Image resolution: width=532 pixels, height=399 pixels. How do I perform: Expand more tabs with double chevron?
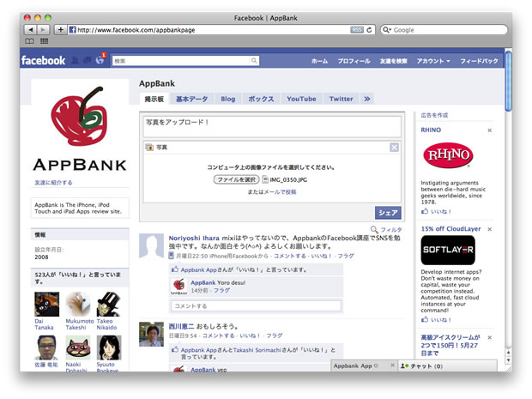coord(367,99)
